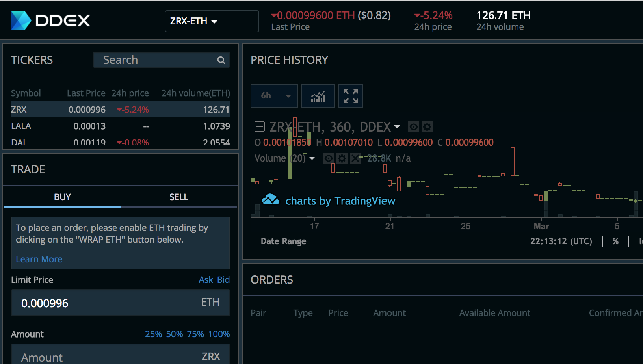Hide the Volume indicator with its eye icon
Screen dimensions: 643x364
click(x=328, y=158)
